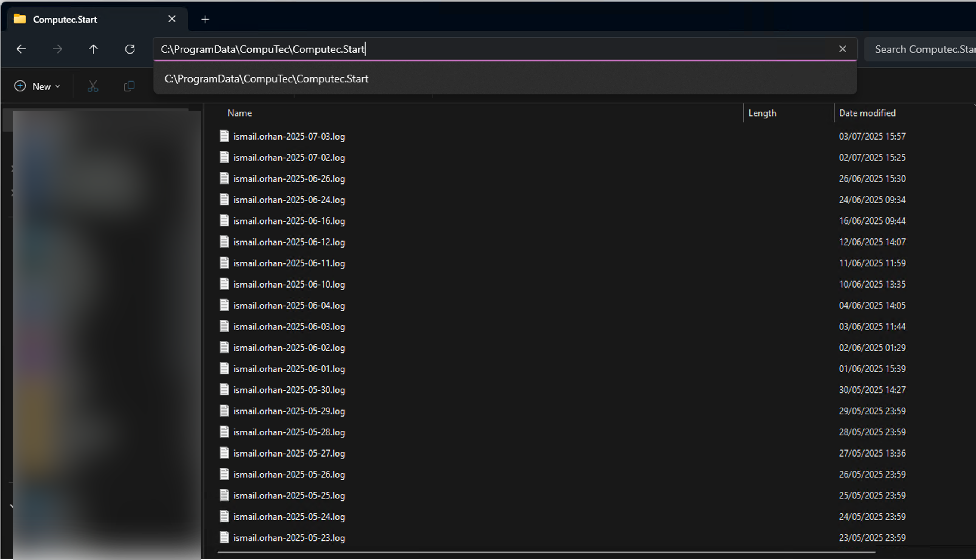Click the ismail.orhan-2025-07-03.log file icon
Image resolution: width=976 pixels, height=560 pixels.
click(224, 136)
